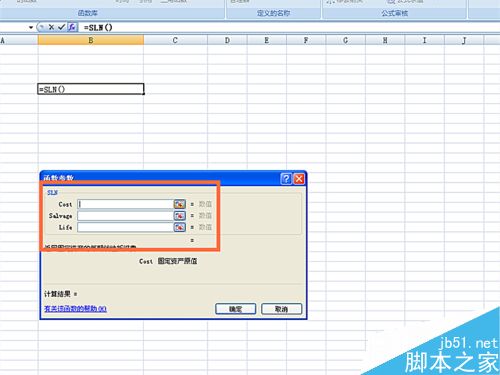The height and width of the screenshot is (375, 500).
Task: Close the function arguments dialog
Action: tap(299, 179)
